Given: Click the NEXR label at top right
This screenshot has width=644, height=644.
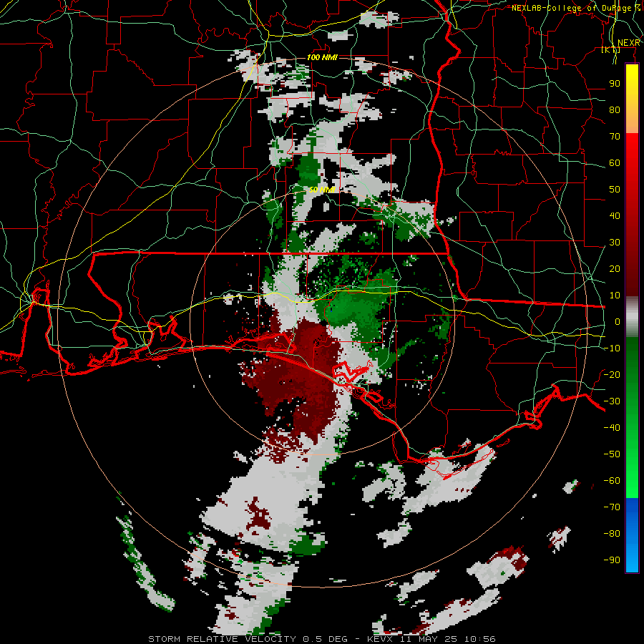Looking at the screenshot, I should 629,43.
